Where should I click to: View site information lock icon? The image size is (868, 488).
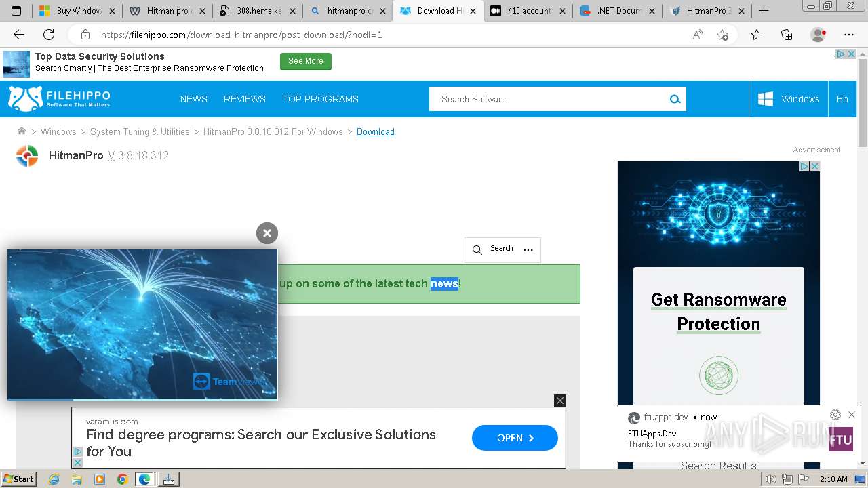(x=85, y=35)
